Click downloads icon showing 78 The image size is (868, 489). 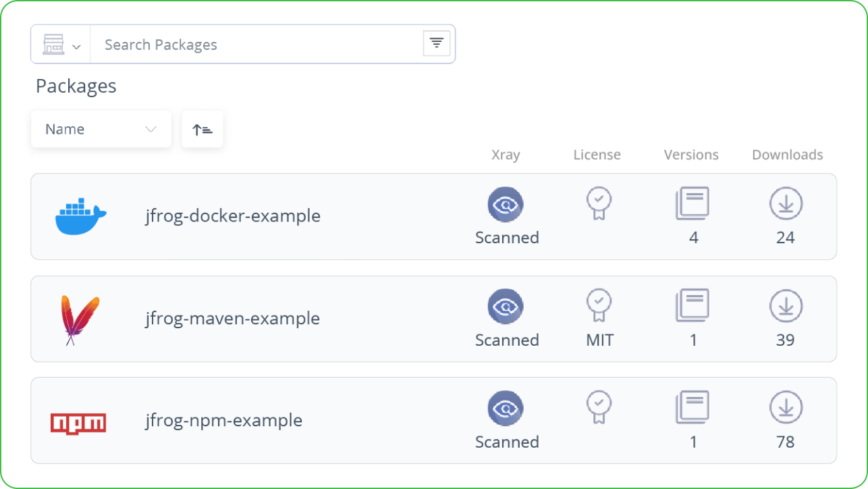(x=786, y=407)
